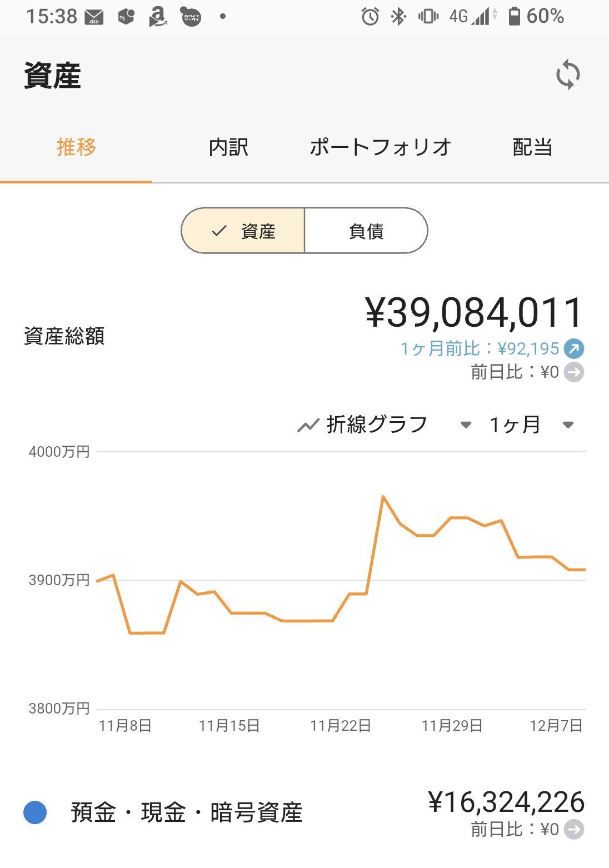Screen dimensions: 609x868
Task: Tap the line graph icon
Action: tap(308, 426)
